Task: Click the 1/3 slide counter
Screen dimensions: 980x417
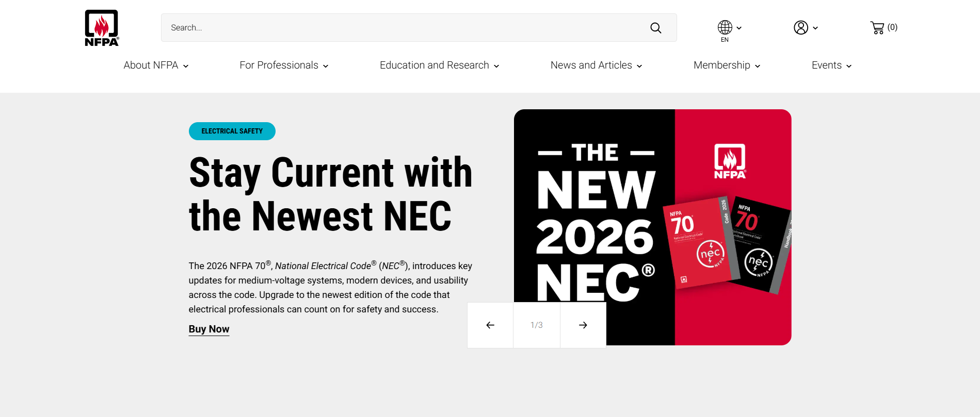Action: point(537,325)
